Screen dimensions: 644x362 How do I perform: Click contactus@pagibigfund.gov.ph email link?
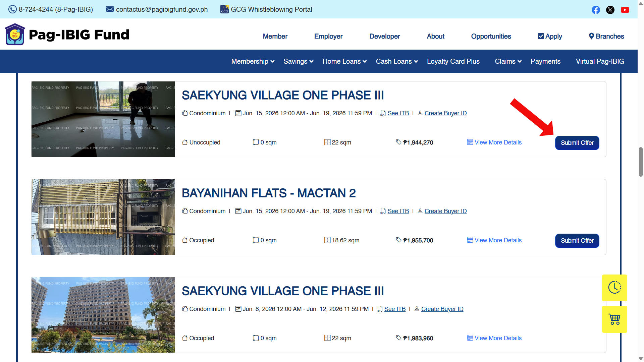click(x=162, y=9)
